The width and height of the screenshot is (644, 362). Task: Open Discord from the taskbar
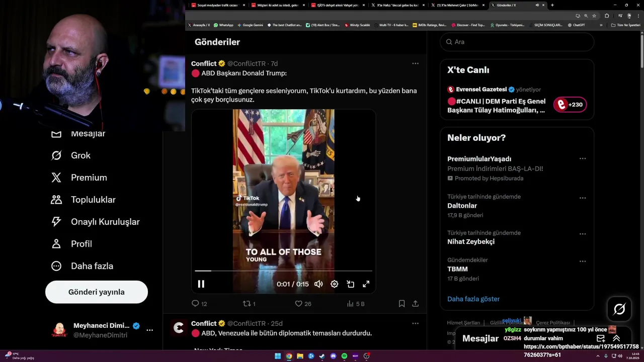coord(333,356)
